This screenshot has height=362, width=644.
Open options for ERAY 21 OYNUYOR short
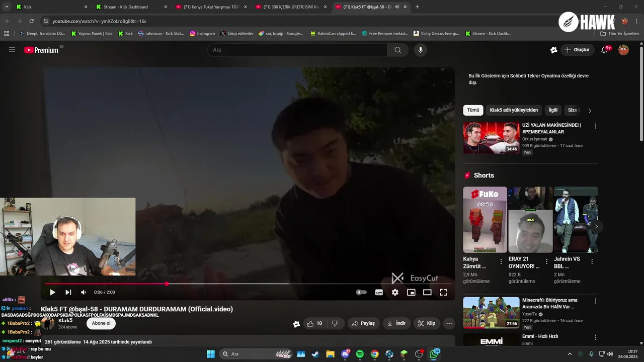(546, 261)
